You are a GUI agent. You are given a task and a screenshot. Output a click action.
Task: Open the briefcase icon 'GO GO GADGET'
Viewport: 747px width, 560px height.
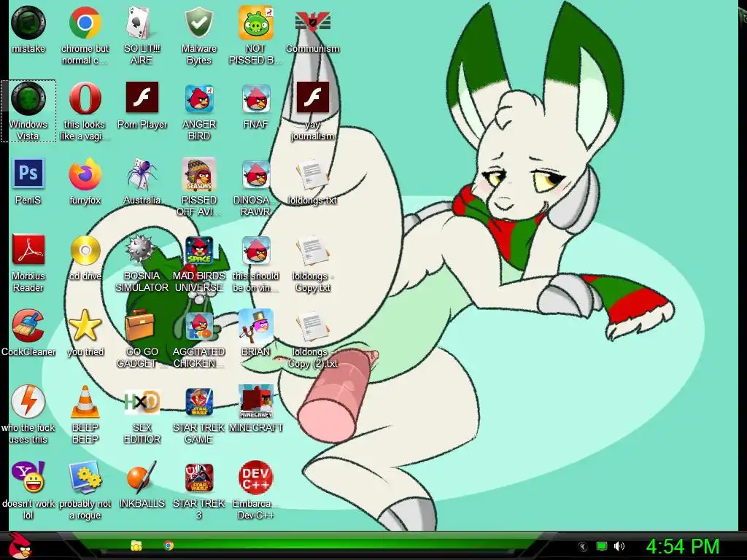[x=140, y=325]
